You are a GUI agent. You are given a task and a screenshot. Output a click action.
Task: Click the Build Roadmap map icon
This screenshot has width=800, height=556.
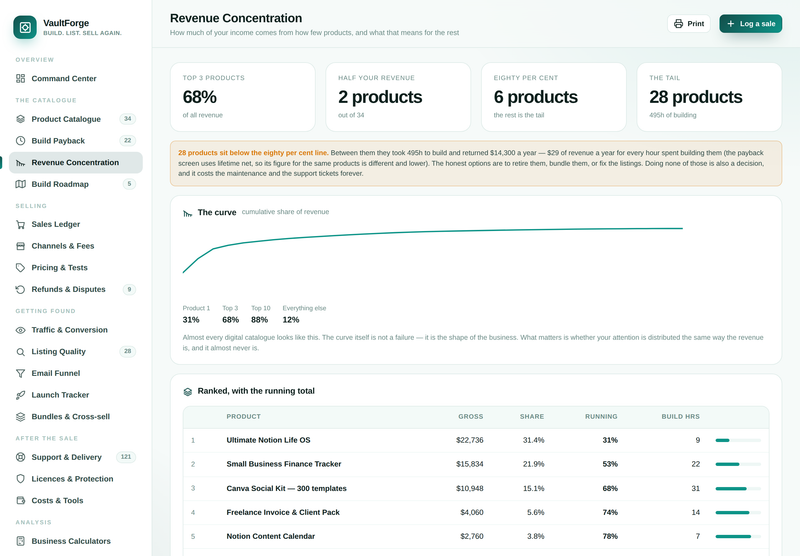click(20, 184)
